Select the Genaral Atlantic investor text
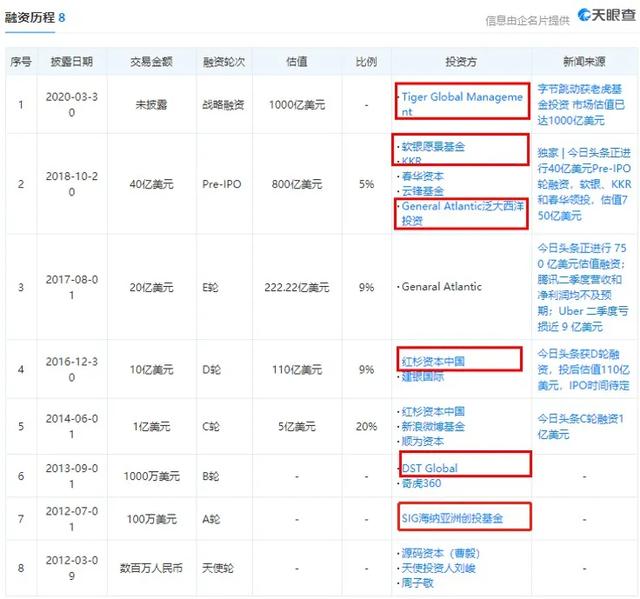The height and width of the screenshot is (599, 640). click(442, 287)
